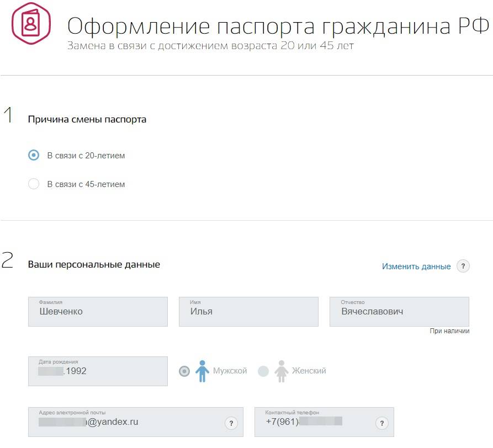Pick the Женский gender radio button
The width and height of the screenshot is (493, 448).
tap(263, 371)
